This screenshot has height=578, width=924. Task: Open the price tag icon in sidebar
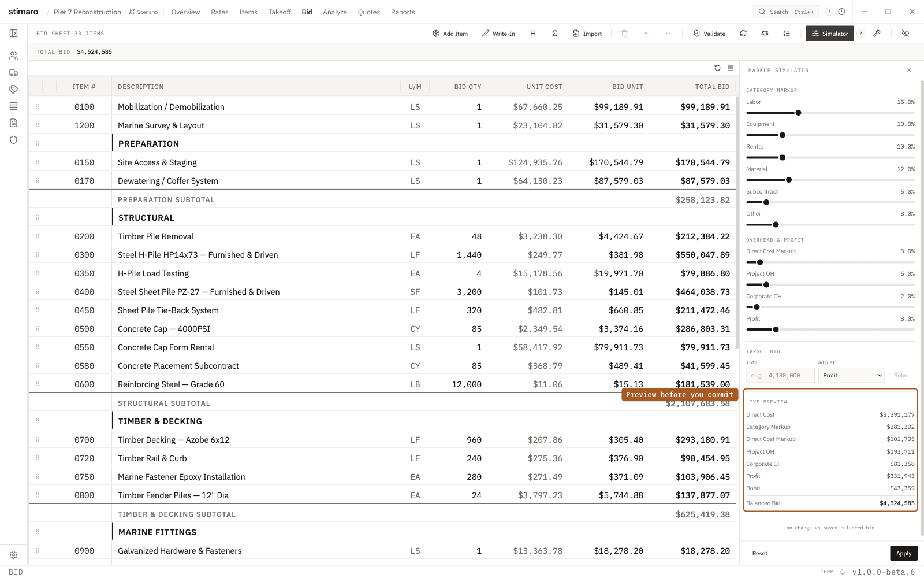coord(13,89)
